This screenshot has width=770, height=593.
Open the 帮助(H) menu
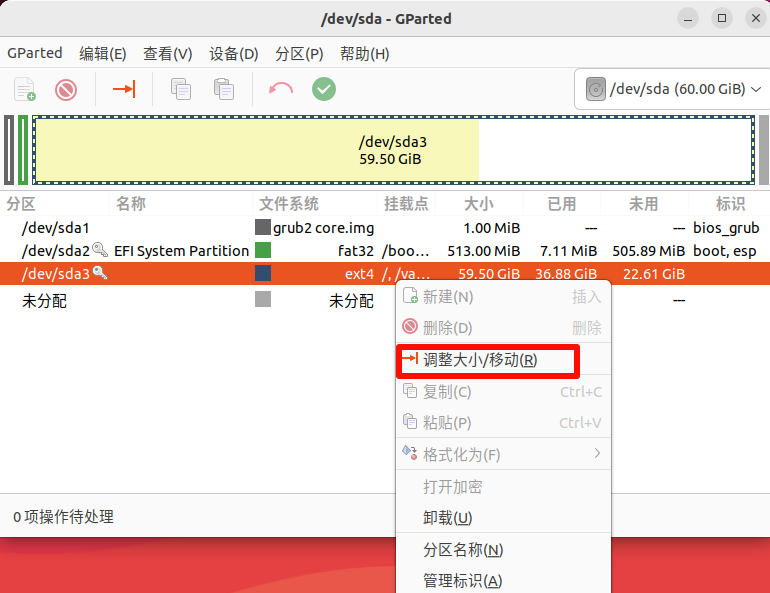point(365,53)
